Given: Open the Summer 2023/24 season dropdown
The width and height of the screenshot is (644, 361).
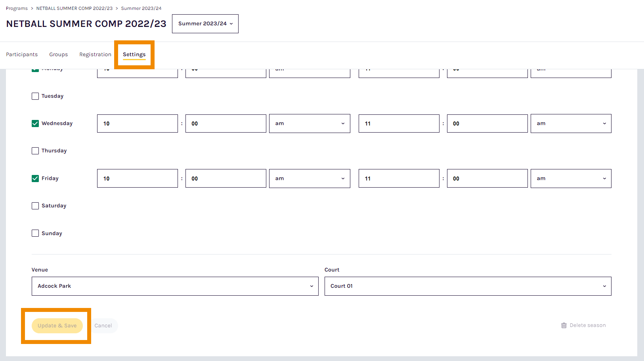Looking at the screenshot, I should [x=205, y=24].
